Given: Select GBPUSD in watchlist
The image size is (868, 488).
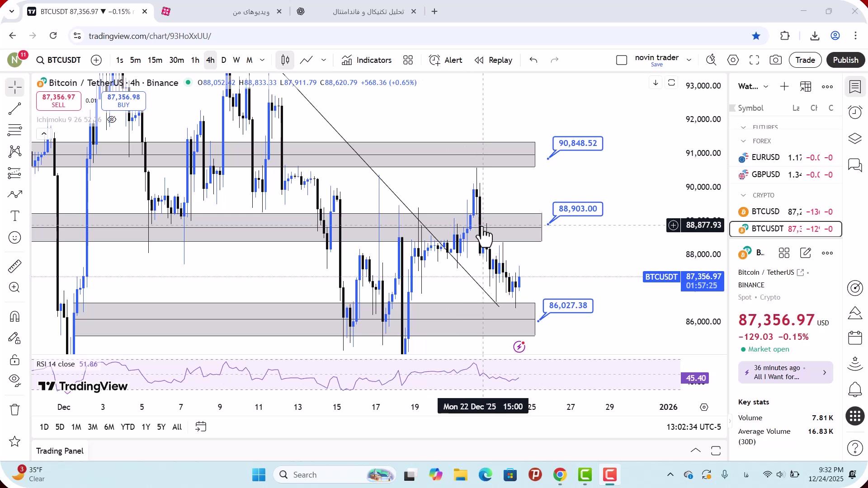Looking at the screenshot, I should [786, 174].
